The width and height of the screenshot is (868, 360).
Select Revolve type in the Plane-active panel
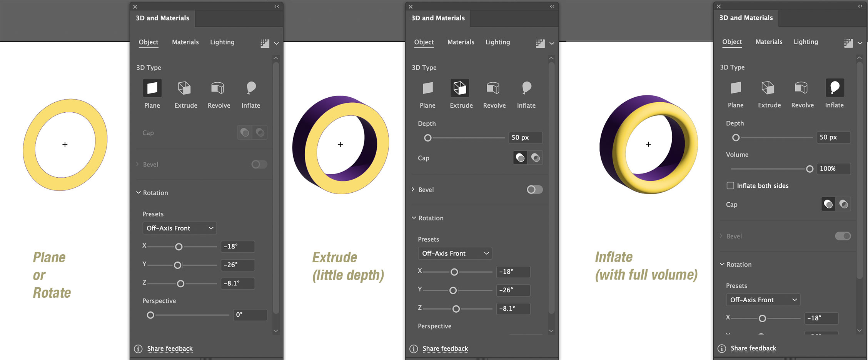[218, 88]
